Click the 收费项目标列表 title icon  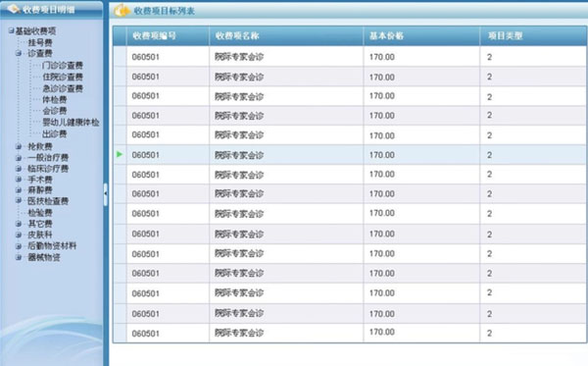[122, 11]
